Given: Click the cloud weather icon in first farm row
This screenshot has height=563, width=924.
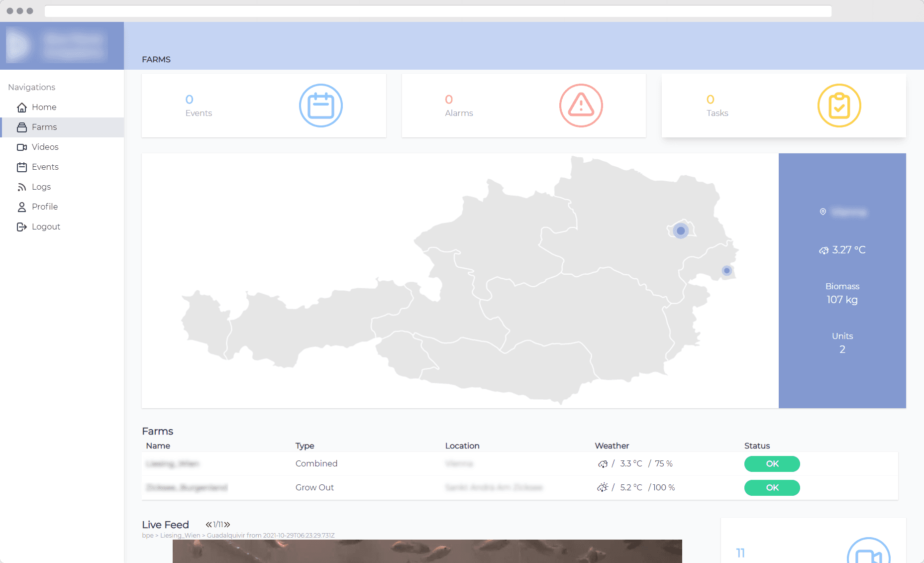Looking at the screenshot, I should click(x=603, y=464).
